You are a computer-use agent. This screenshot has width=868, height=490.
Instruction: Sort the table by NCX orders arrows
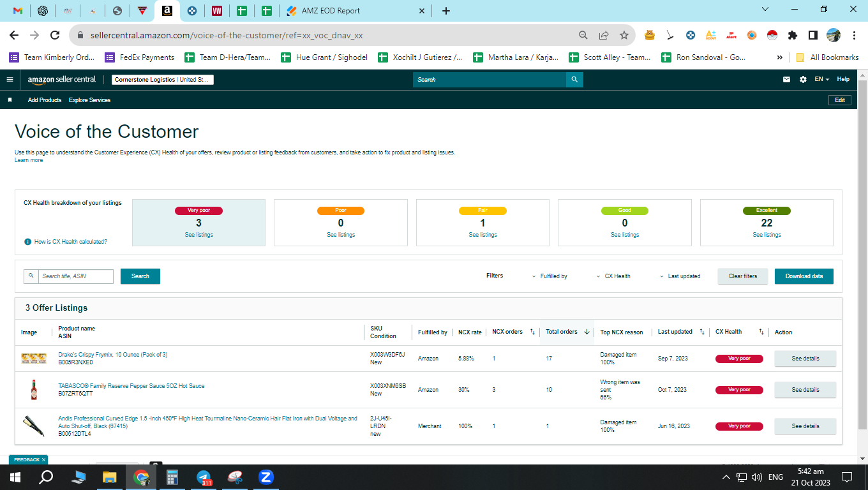coord(532,332)
